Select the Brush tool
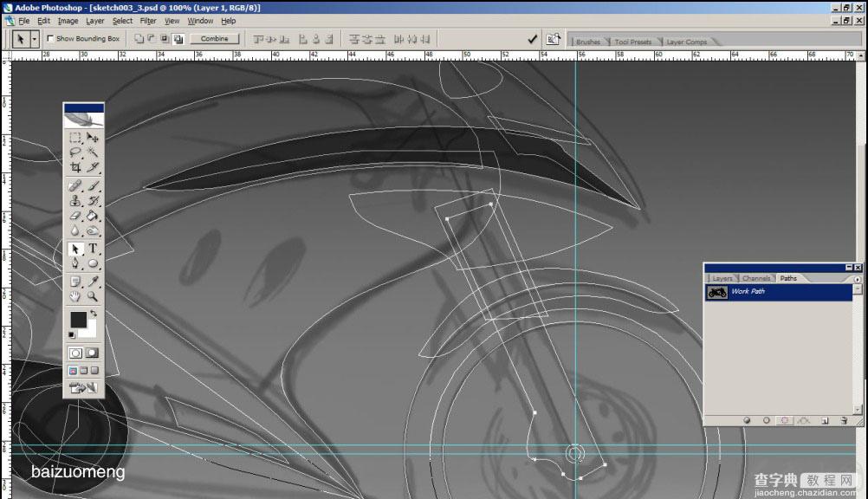 [x=93, y=185]
